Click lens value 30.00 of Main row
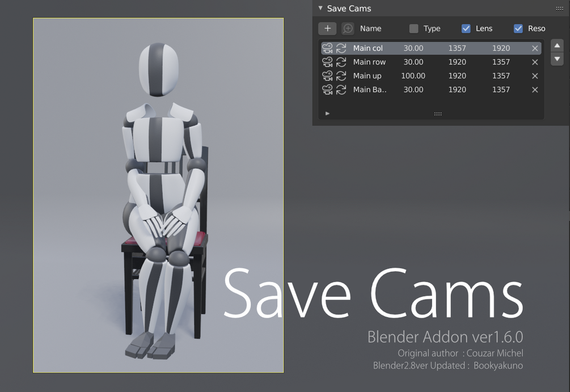Viewport: 570px width, 392px height. coord(413,62)
